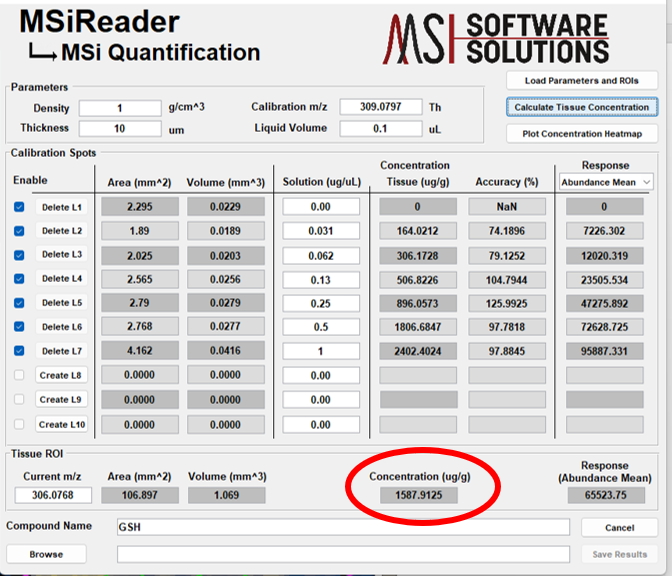The image size is (672, 576).
Task: Select L3 accuracy value 79.1252
Action: tap(507, 256)
